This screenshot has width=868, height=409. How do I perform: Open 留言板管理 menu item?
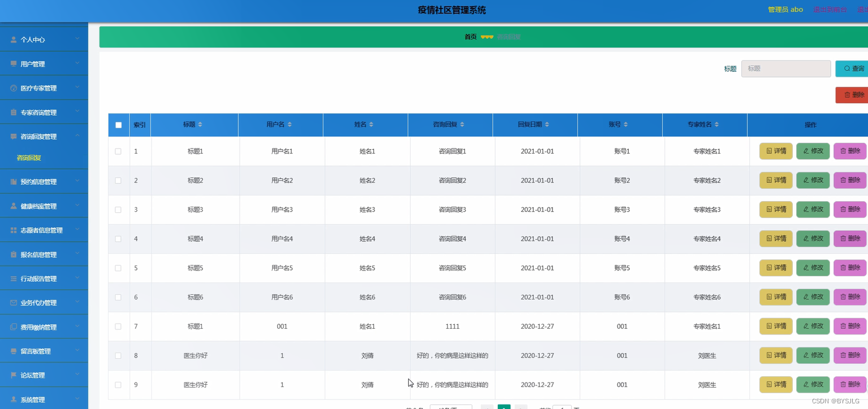click(44, 351)
